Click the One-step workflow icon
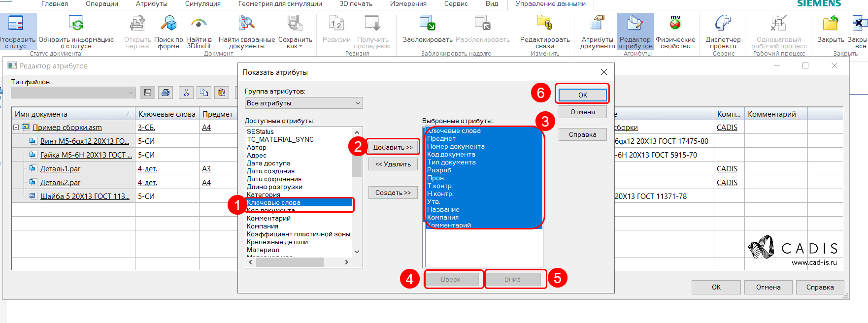The image size is (868, 323). click(778, 23)
